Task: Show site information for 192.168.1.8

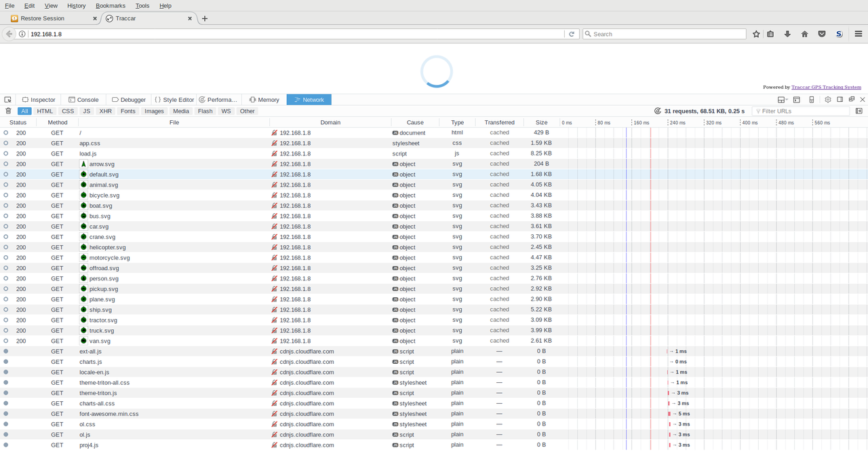Action: (x=22, y=34)
